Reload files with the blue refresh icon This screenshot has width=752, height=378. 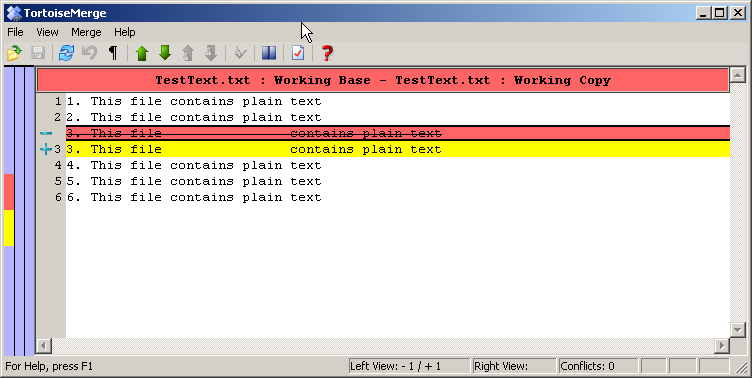(66, 53)
